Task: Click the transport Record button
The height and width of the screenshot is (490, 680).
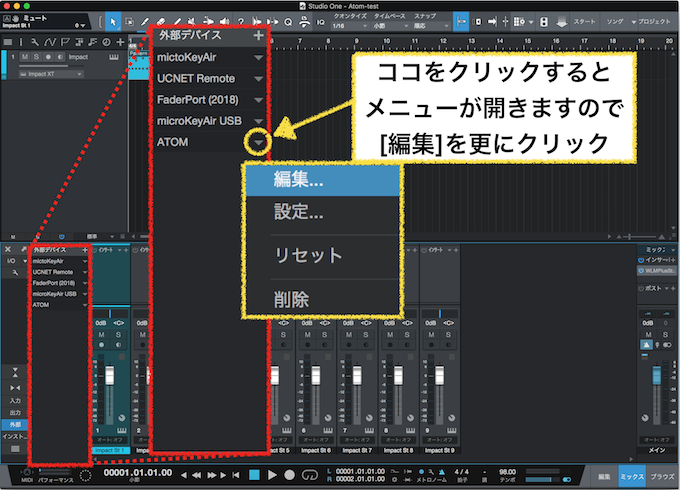Action: click(289, 475)
